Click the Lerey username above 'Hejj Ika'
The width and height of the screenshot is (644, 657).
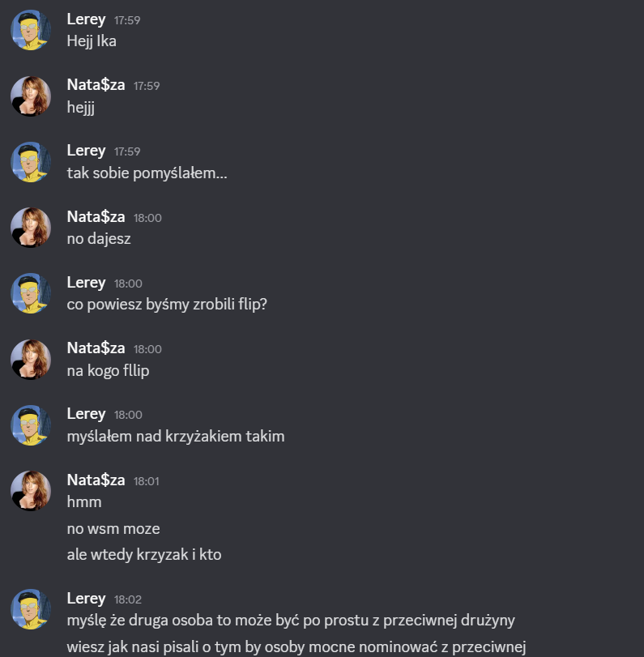86,19
